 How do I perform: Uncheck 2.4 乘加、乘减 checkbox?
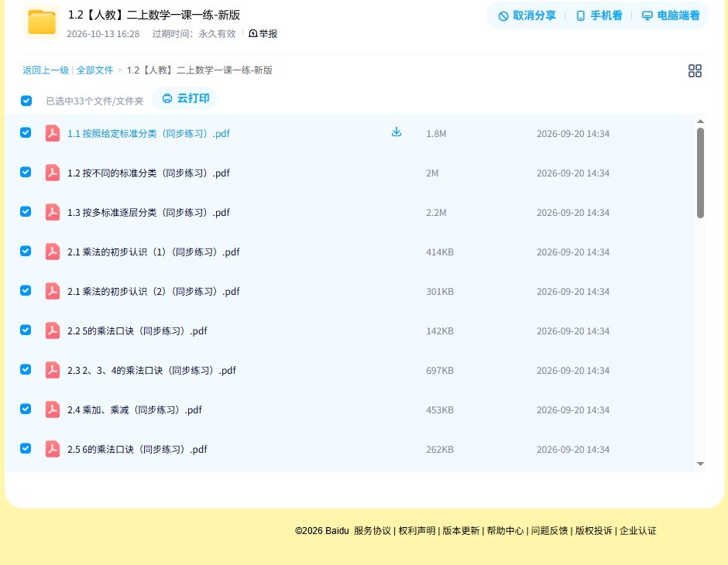coord(26,409)
